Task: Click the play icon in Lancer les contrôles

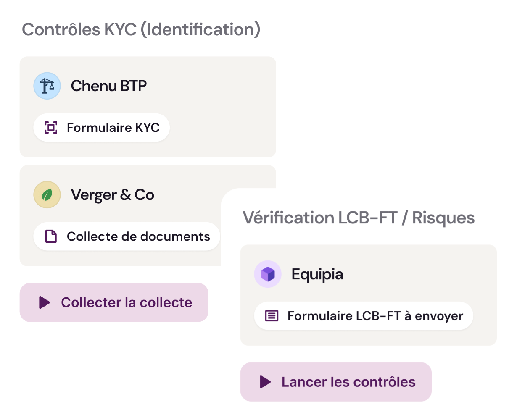Action: 265,382
